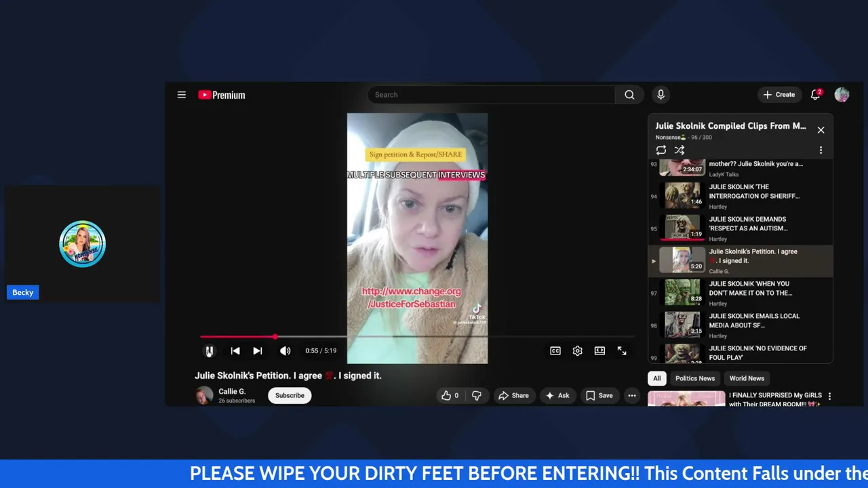Open Callie G. channel name link
The image size is (868, 488).
coord(232,392)
